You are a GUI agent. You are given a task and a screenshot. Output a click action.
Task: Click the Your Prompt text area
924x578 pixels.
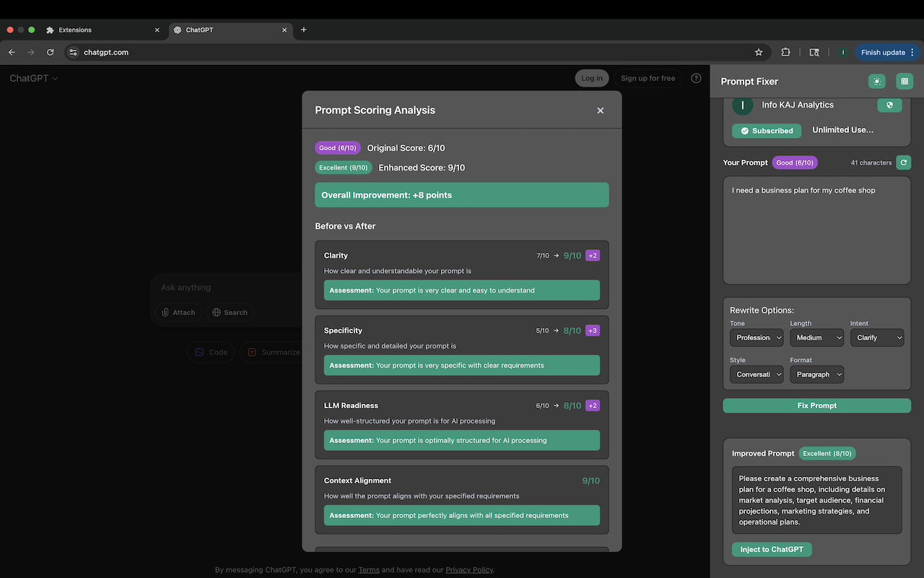click(x=816, y=230)
